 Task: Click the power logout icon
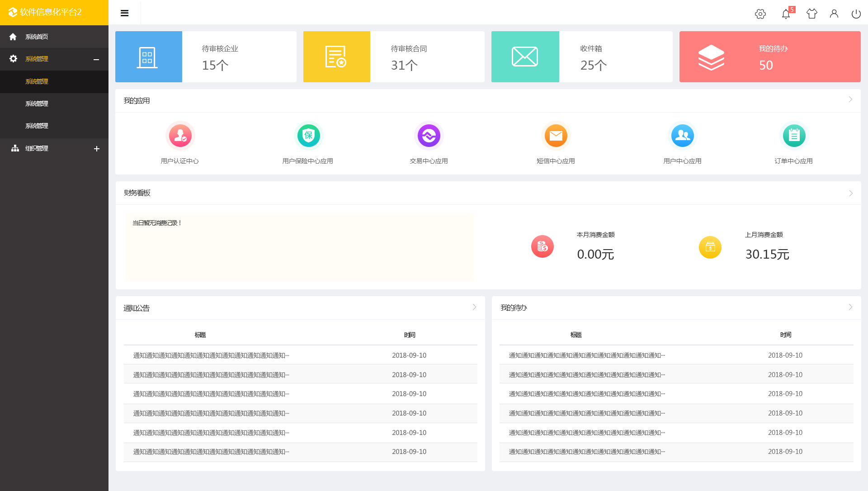(x=856, y=14)
